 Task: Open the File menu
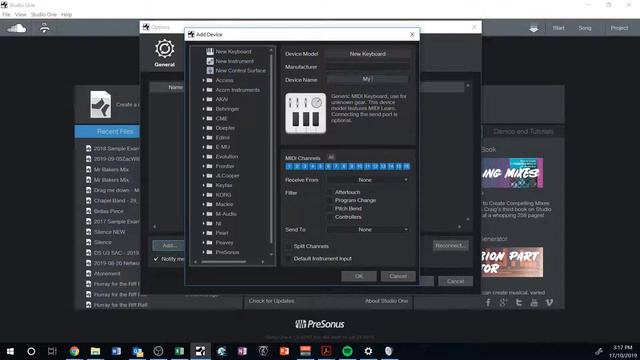(x=6, y=14)
